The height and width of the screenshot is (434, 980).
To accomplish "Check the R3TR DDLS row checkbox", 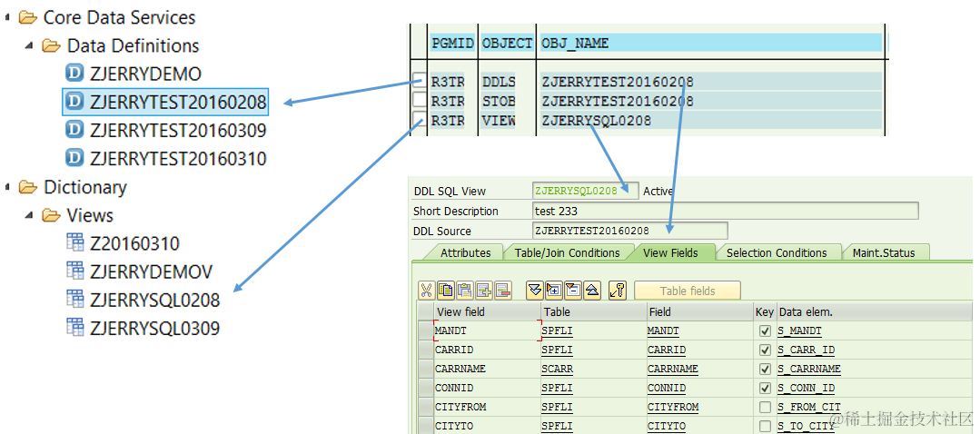I will pos(420,80).
